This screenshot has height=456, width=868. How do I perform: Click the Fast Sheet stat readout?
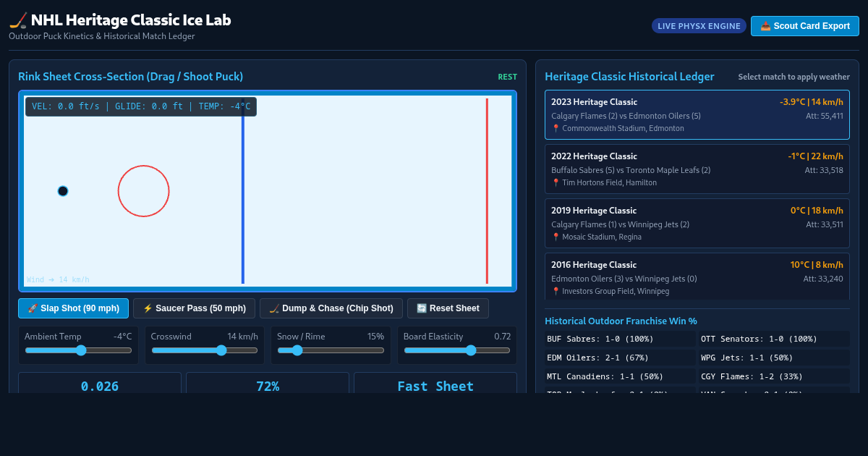pos(435,386)
